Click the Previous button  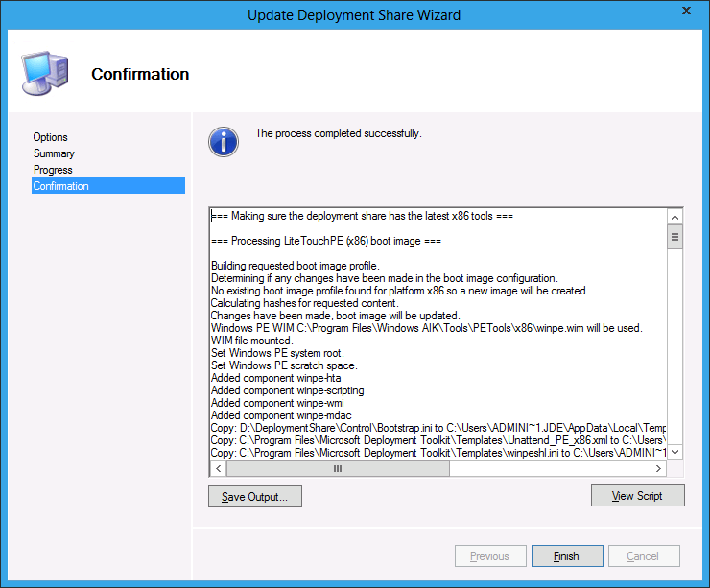489,555
